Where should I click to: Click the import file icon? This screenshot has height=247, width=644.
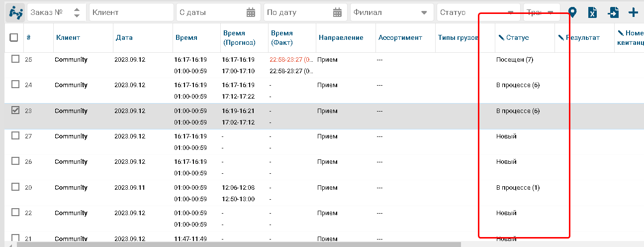613,12
